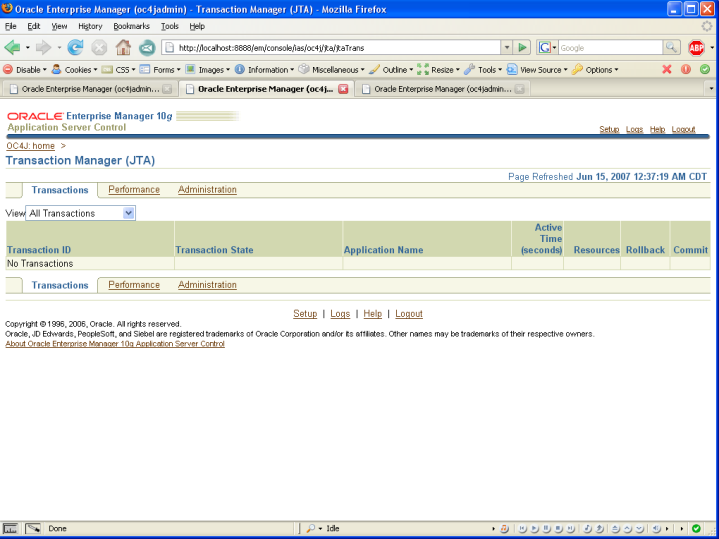Click the greyed Forward arrow button

[x=43, y=47]
